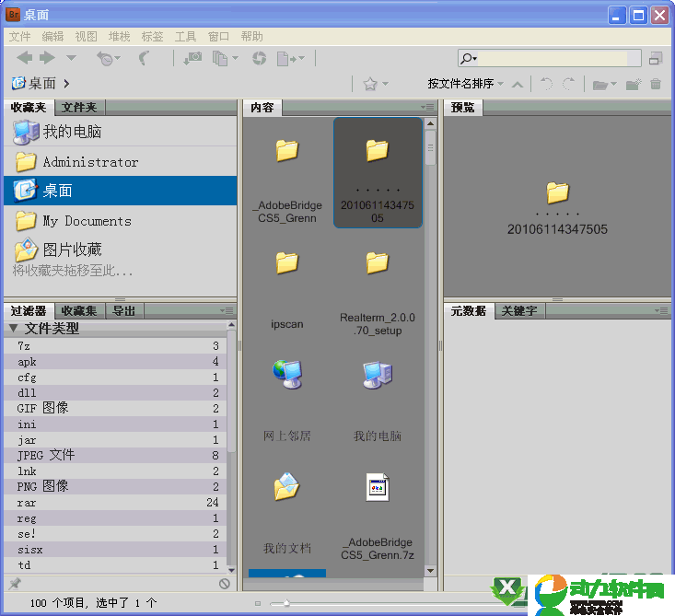Collapse the 文件类型 filter section
This screenshot has width=675, height=616.
[x=14, y=329]
